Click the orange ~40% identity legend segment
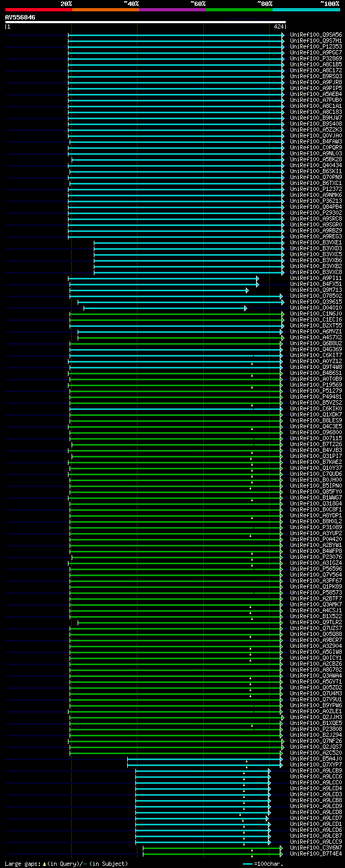The image size is (345, 868). (106, 9)
